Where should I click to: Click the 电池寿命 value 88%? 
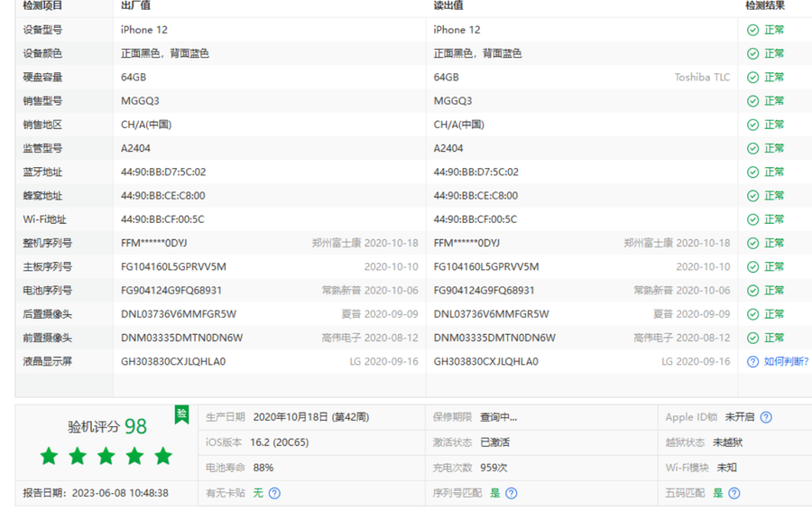263,468
